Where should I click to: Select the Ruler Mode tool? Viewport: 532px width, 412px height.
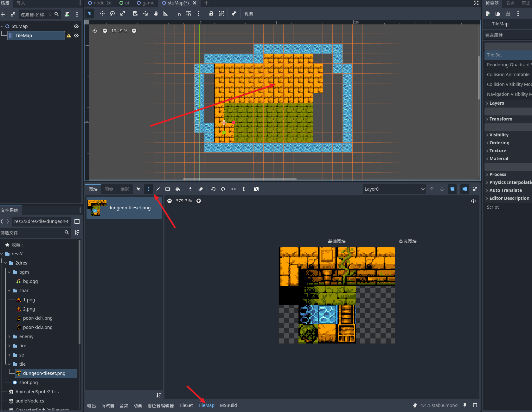[x=166, y=13]
